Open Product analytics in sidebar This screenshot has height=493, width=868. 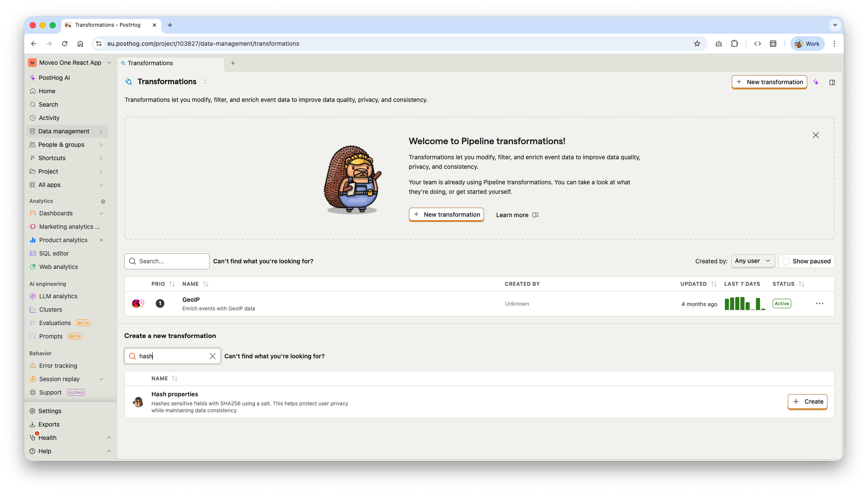[x=63, y=240]
